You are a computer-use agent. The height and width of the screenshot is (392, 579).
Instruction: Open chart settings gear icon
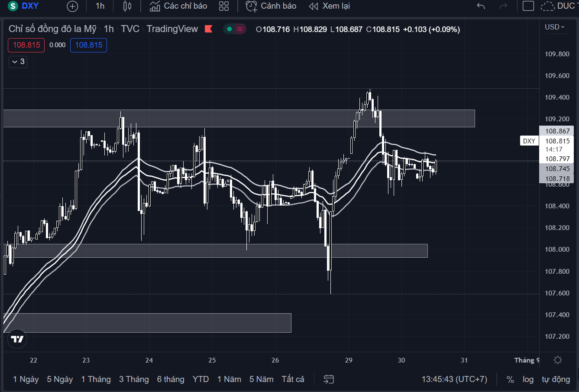pyautogui.click(x=558, y=360)
